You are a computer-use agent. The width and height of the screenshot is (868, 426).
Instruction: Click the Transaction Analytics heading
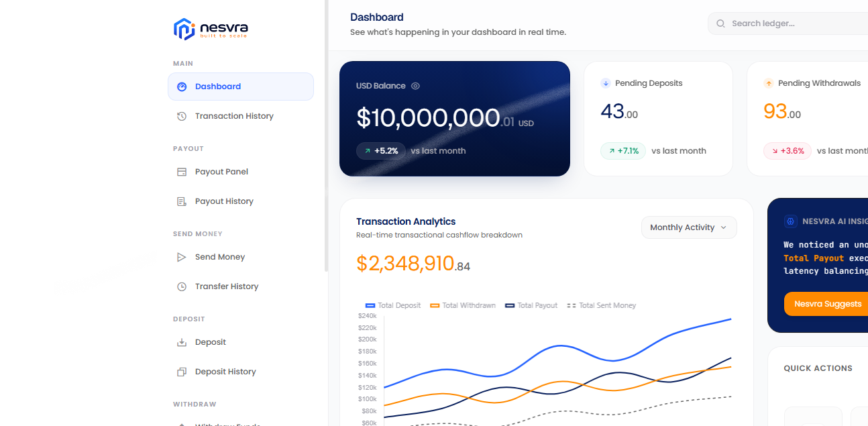pos(406,221)
